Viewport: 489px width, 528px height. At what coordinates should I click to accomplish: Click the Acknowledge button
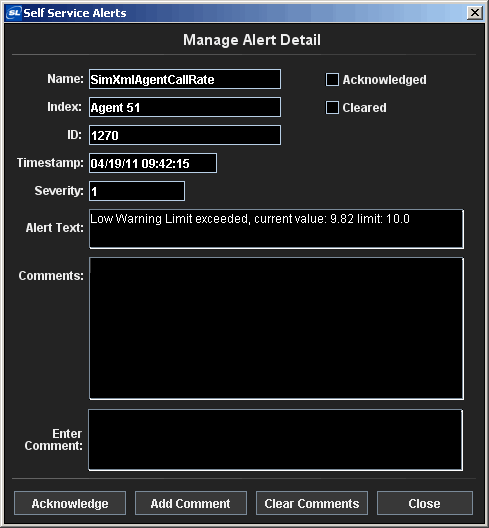pyautogui.click(x=70, y=503)
